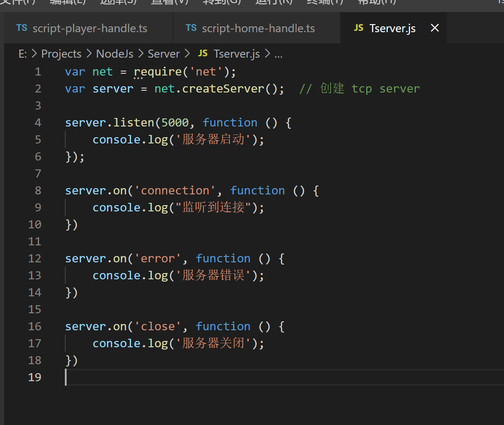
Task: Click the 'connection' string on line 8
Action: point(175,190)
